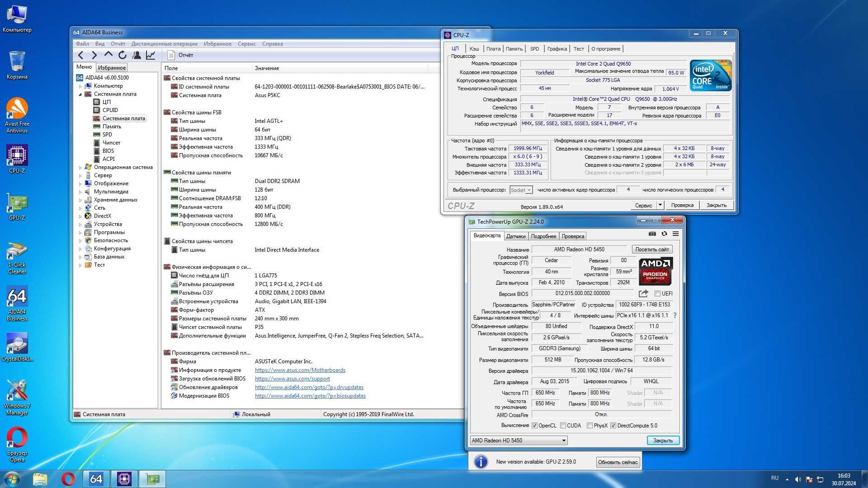Viewport: 868px width, 488px height.
Task: Click AIDA64 refresh icon
Action: (122, 55)
